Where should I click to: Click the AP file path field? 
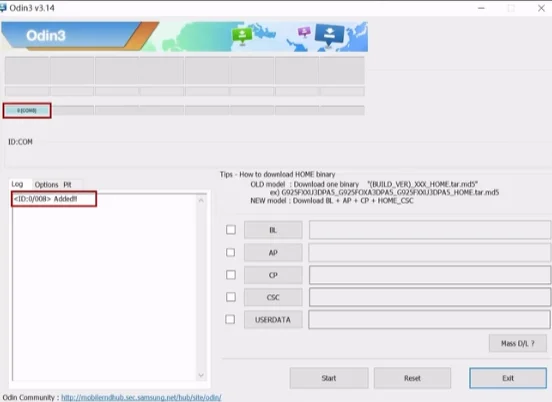click(429, 252)
